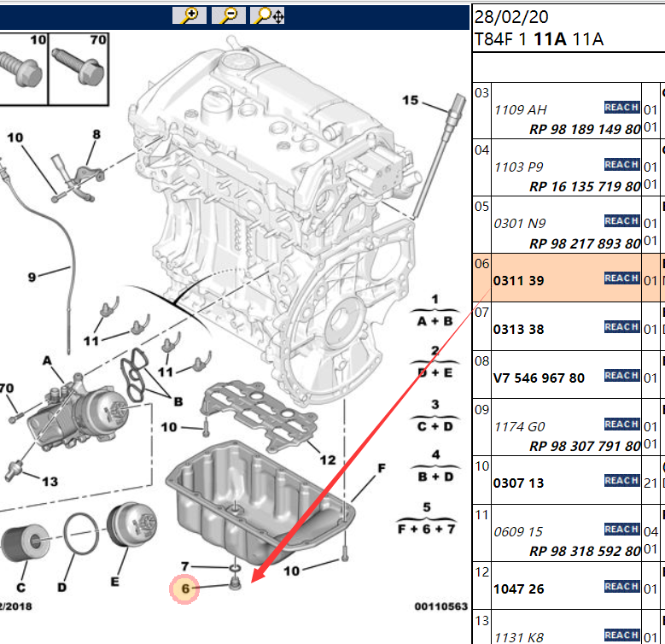Click the REACH badge for 1103 P9
The image size is (665, 644).
pos(621,165)
